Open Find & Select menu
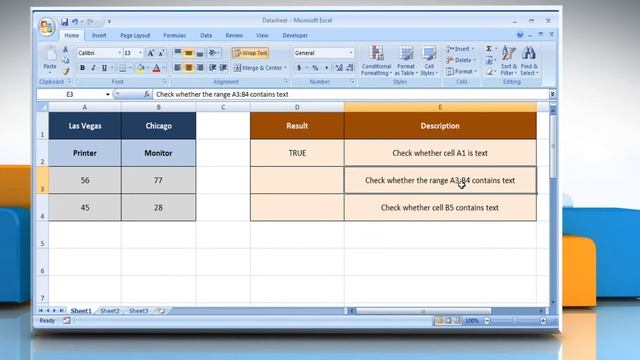Viewport: 640px width, 360px height. pyautogui.click(x=529, y=60)
